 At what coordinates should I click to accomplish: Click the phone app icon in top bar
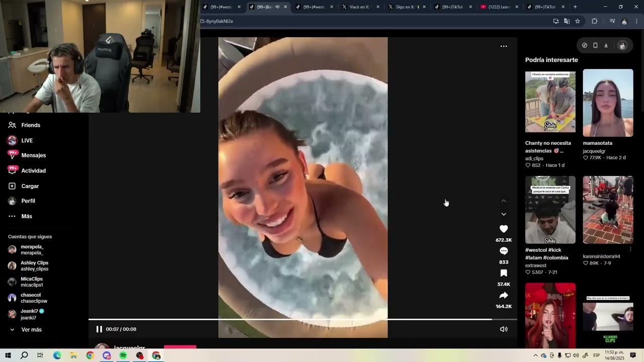(x=595, y=45)
